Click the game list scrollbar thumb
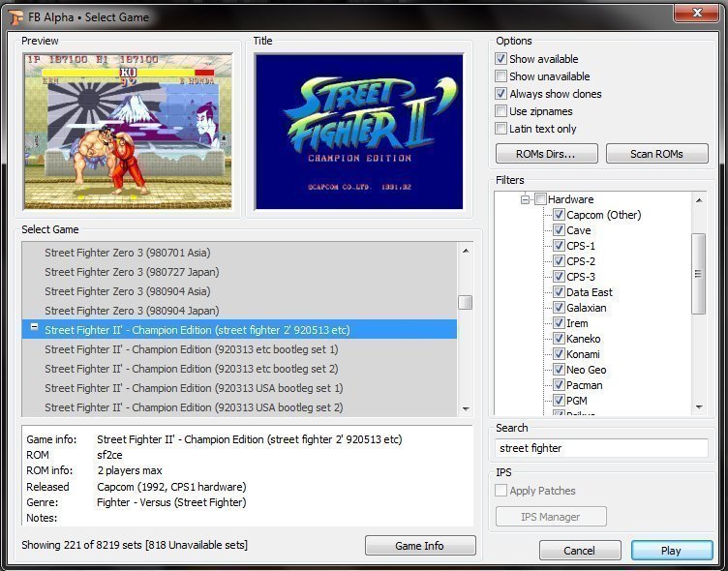This screenshot has width=728, height=571. click(x=466, y=302)
